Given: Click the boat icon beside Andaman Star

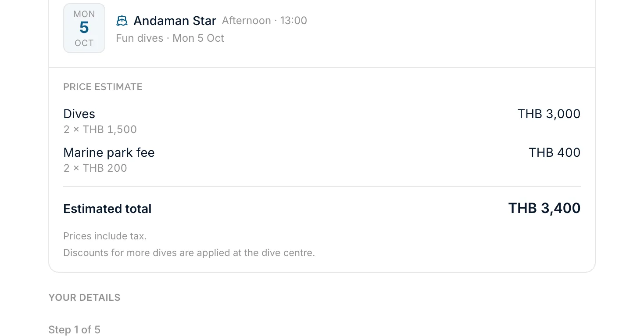Looking at the screenshot, I should pos(122,21).
